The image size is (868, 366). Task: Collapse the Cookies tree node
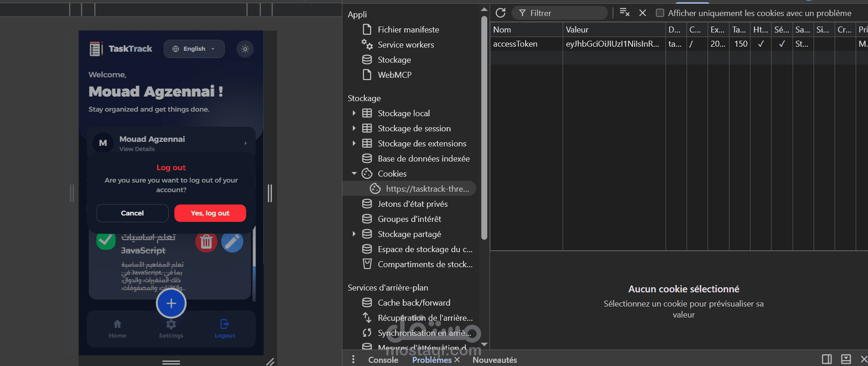click(354, 173)
